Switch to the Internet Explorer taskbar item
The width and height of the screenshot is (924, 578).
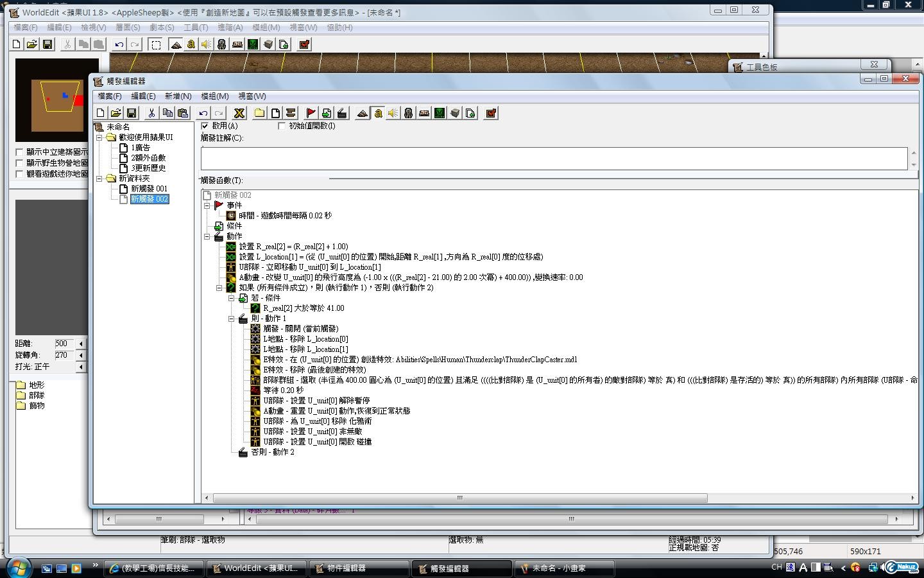[154, 568]
